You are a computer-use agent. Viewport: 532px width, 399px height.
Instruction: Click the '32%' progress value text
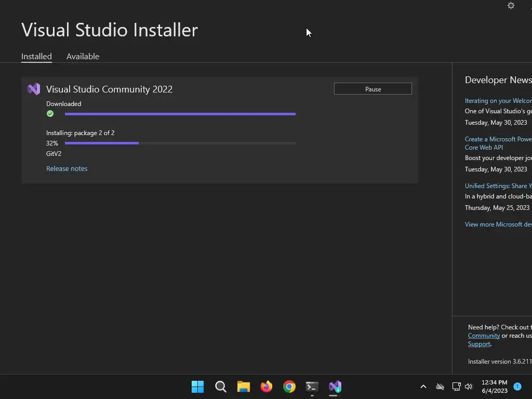52,143
